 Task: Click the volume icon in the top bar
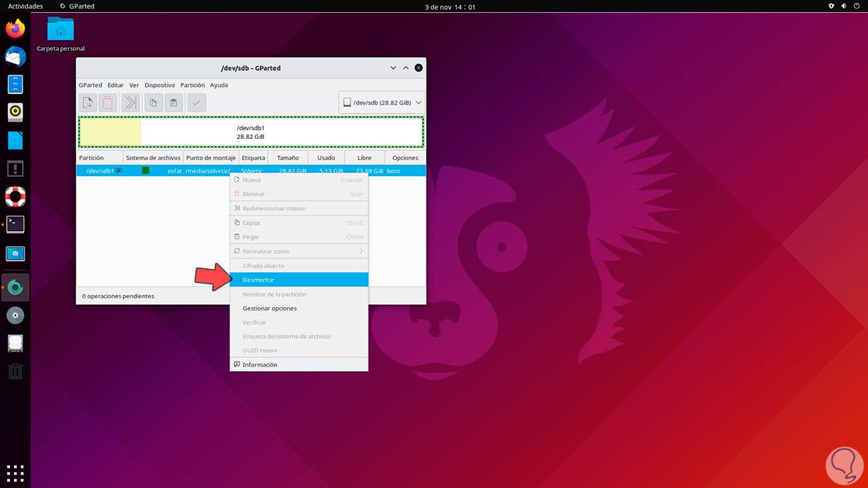(844, 6)
